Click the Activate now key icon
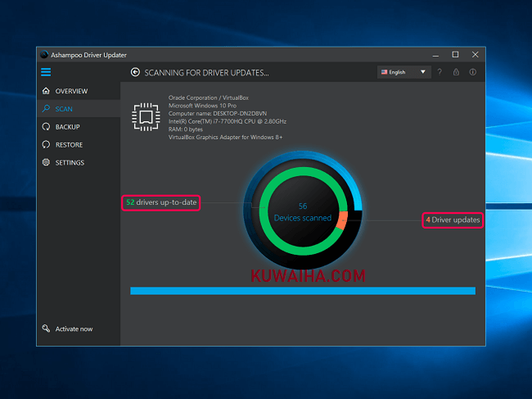The image size is (532, 399). point(46,329)
